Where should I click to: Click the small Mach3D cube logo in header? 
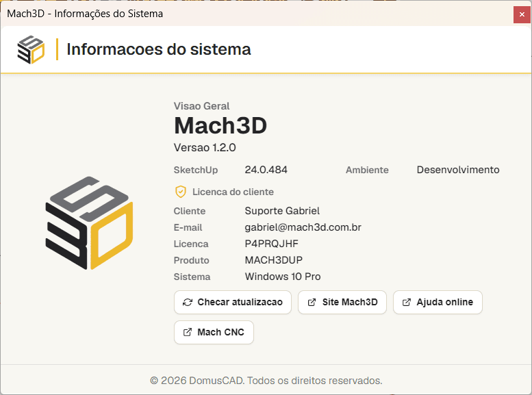(31, 49)
